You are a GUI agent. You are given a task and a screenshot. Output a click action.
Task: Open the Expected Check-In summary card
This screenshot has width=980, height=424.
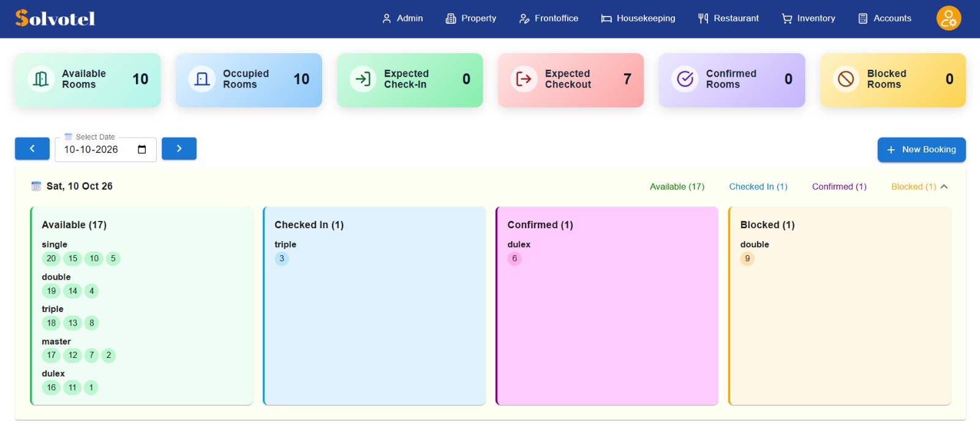point(410,80)
